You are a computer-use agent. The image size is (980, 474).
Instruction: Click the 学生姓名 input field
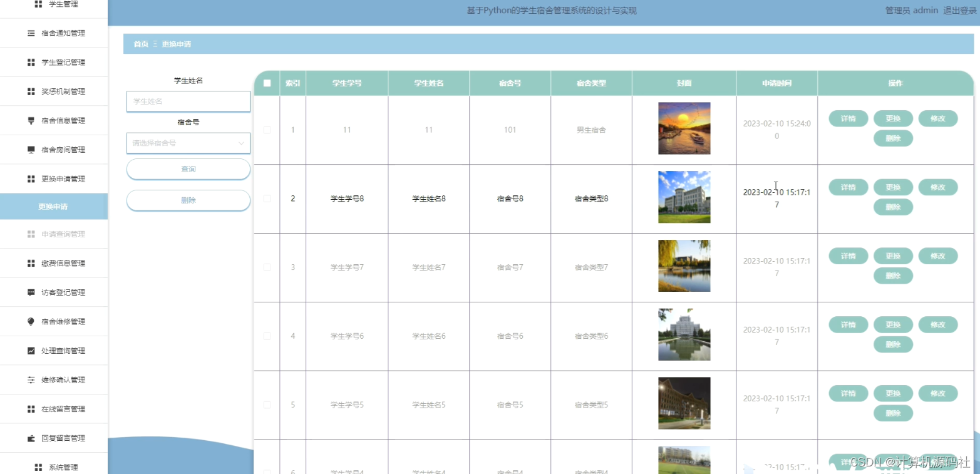(x=188, y=101)
